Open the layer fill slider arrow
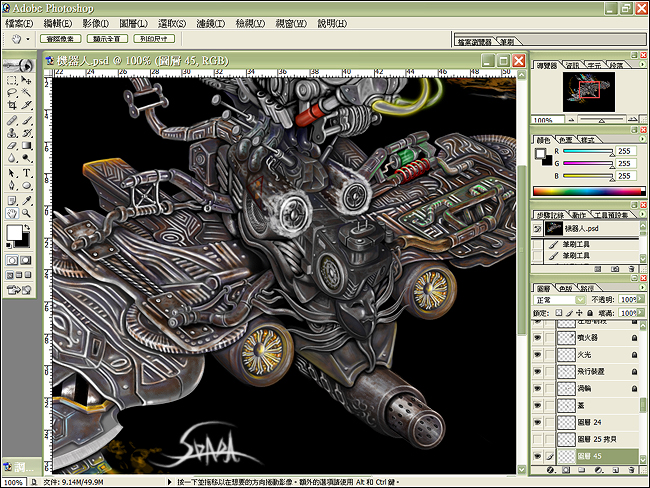The height and width of the screenshot is (488, 650). pyautogui.click(x=641, y=313)
